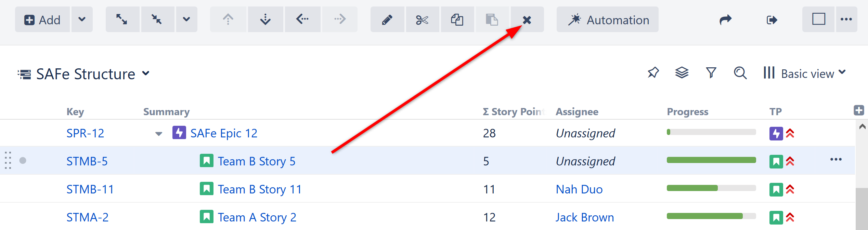Toggle the filter funnel icon

tap(711, 73)
